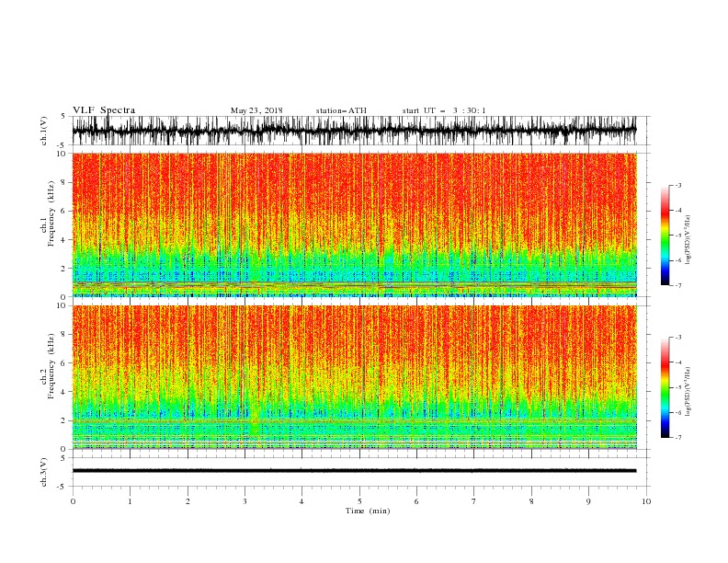The image size is (728, 563).
Task: Click the "VLF Spectra" title text
Action: (104, 110)
